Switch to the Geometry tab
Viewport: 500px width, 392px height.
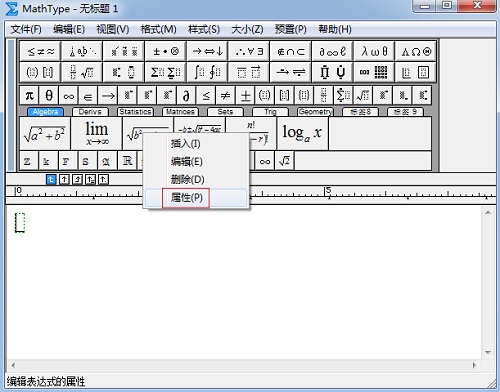(x=315, y=112)
